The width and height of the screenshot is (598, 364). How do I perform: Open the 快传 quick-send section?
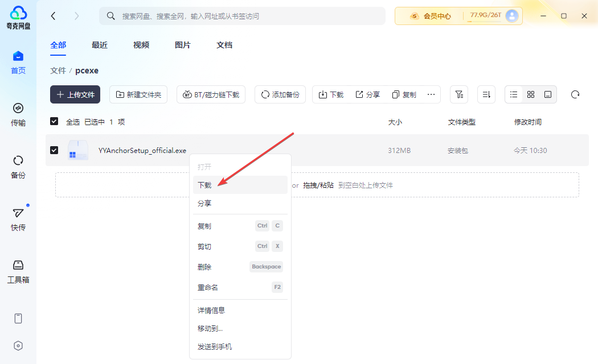pyautogui.click(x=18, y=219)
